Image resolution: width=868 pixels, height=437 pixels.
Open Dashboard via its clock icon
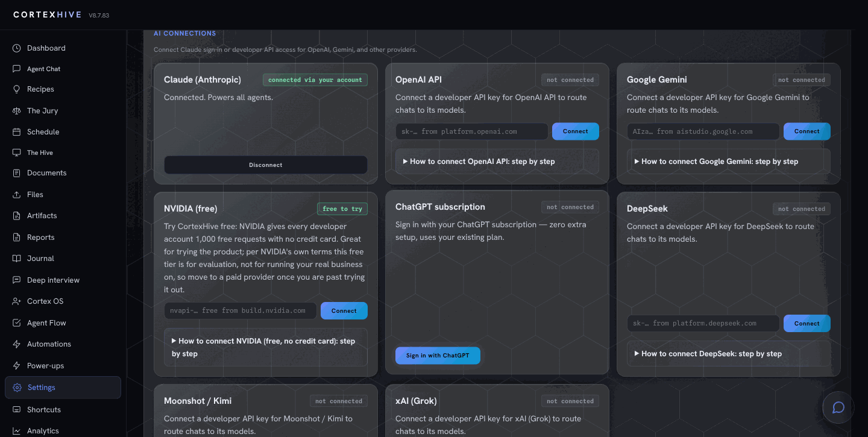coord(17,48)
